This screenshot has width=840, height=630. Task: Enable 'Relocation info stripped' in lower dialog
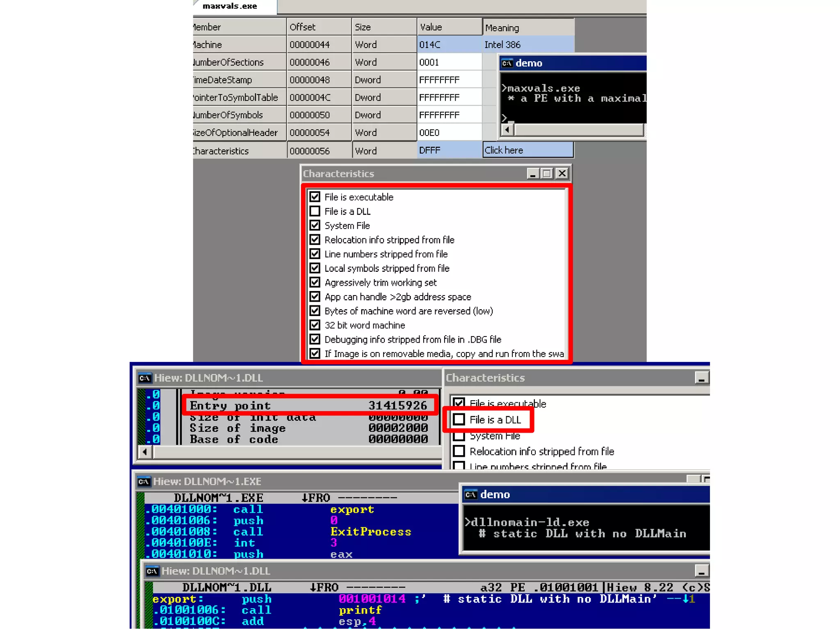point(459,451)
